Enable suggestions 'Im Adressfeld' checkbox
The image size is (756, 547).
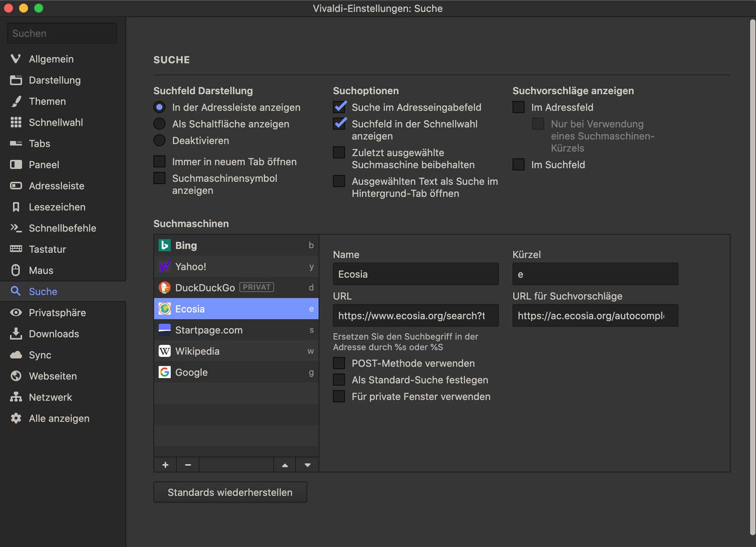click(519, 107)
